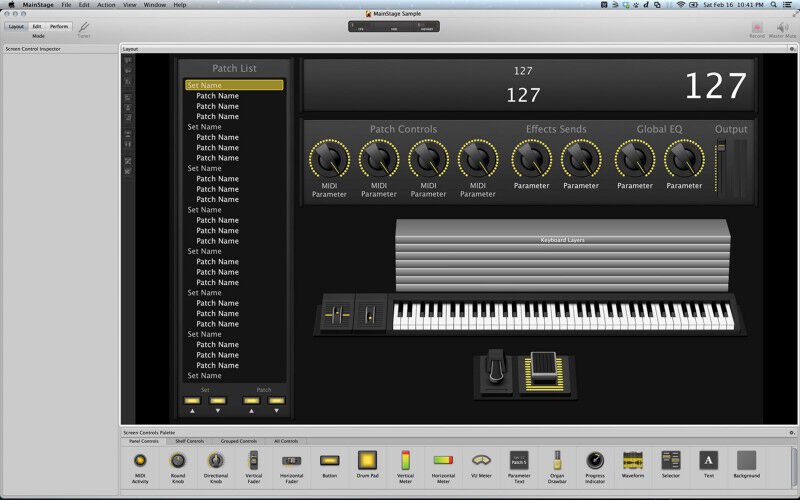Open the Edit menu in the menu bar
Viewport: 800px width, 500px height.
[84, 5]
